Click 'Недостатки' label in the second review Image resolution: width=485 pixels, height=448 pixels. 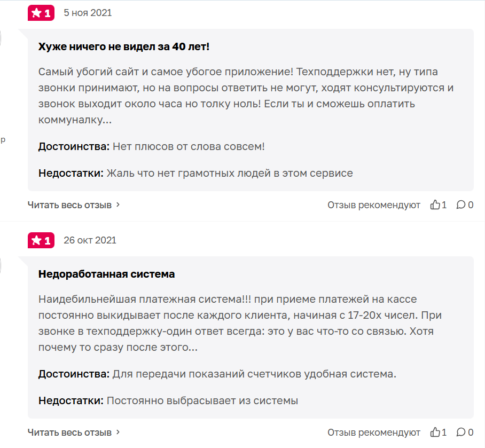tap(71, 400)
